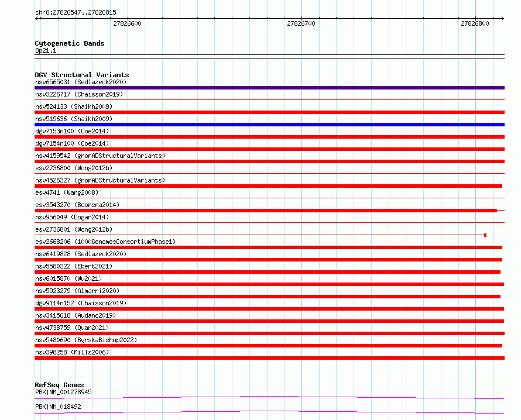Open variant nsv3226717 (Chaisson2019) label
Viewport: 521px width, 420px height.
point(79,94)
